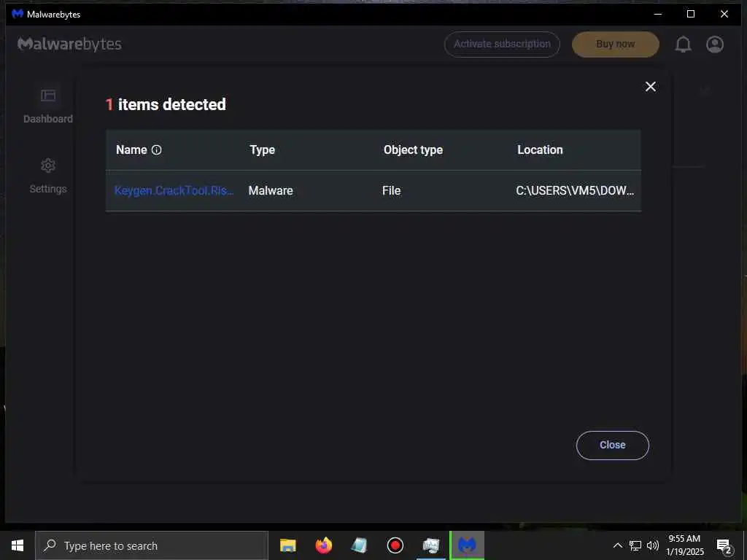Click the taskbar search box
Viewport: 747px width, 560px height.
click(x=152, y=545)
